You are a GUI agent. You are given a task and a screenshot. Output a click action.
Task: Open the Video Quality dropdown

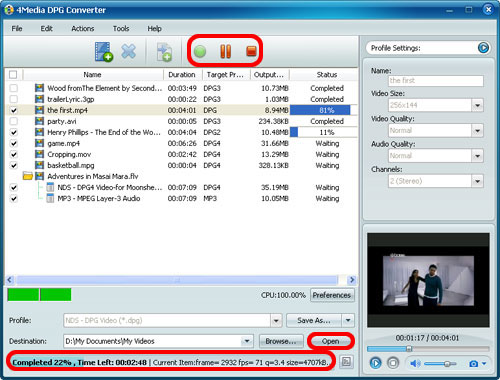point(477,131)
